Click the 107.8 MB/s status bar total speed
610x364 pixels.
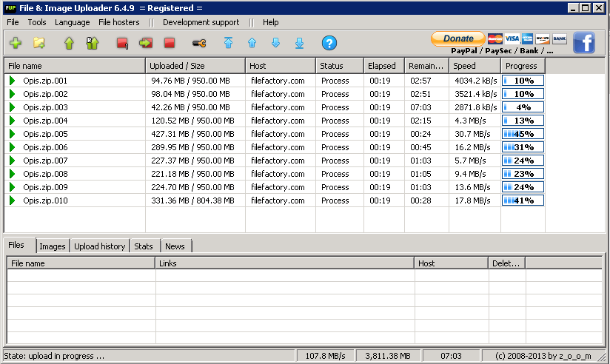point(325,356)
